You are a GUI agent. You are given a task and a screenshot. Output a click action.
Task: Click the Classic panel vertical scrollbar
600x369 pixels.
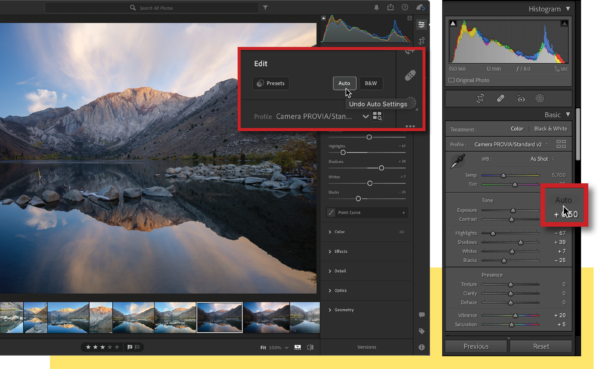[577, 134]
